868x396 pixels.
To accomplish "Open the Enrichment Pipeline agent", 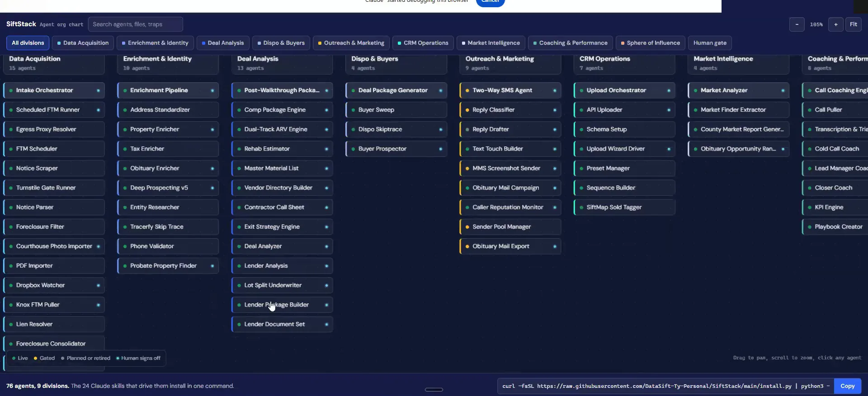I will click(x=168, y=90).
